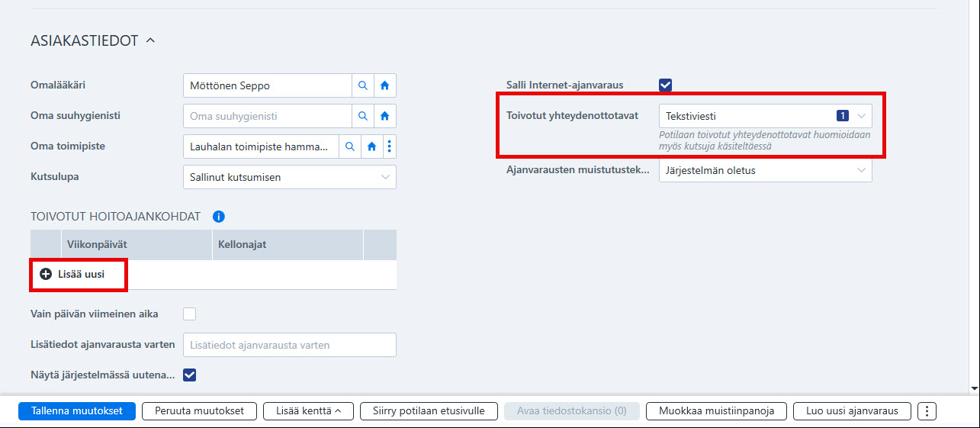Image resolution: width=980 pixels, height=428 pixels.
Task: Open three-dot menu beside Oma toimipiste
Action: (x=390, y=146)
